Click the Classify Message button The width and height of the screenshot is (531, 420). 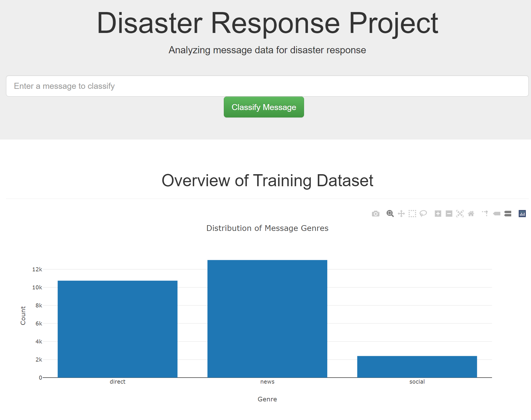pyautogui.click(x=264, y=107)
